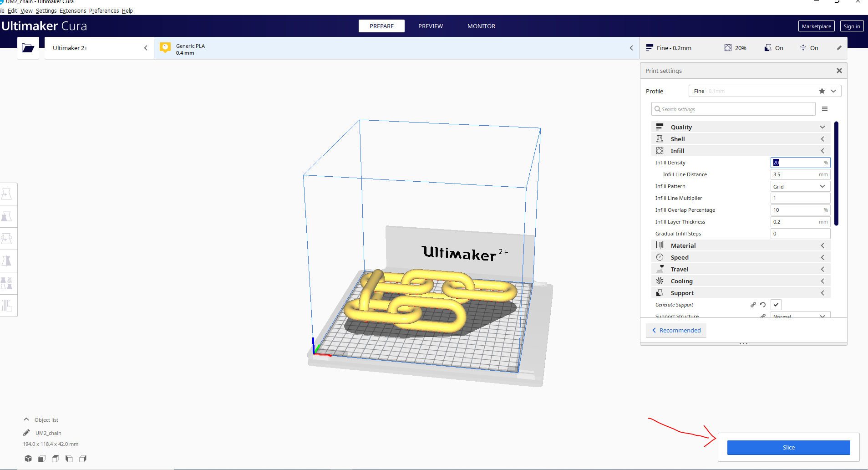Open the settings visibility hamburger menu
Viewport: 868px width, 470px height.
[x=824, y=109]
